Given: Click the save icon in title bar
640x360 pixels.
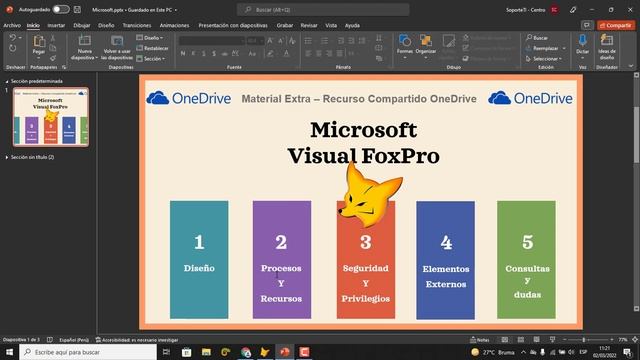Looking at the screenshot, I should click(77, 9).
